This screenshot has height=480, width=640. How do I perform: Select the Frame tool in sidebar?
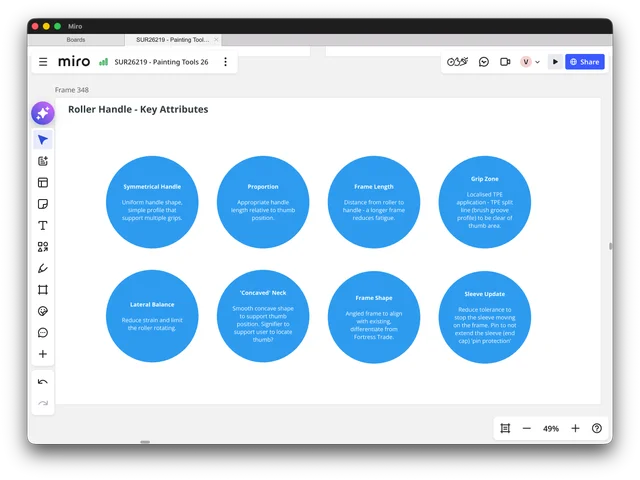click(43, 290)
